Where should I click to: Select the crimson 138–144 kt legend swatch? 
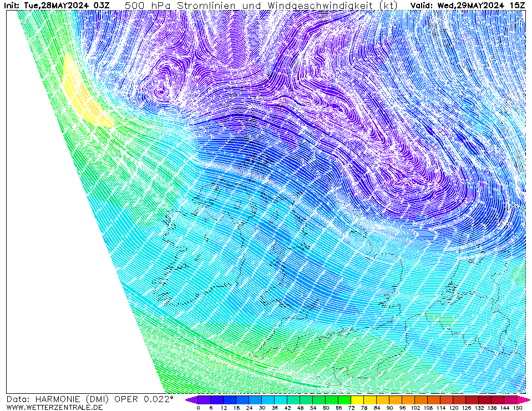(498, 400)
